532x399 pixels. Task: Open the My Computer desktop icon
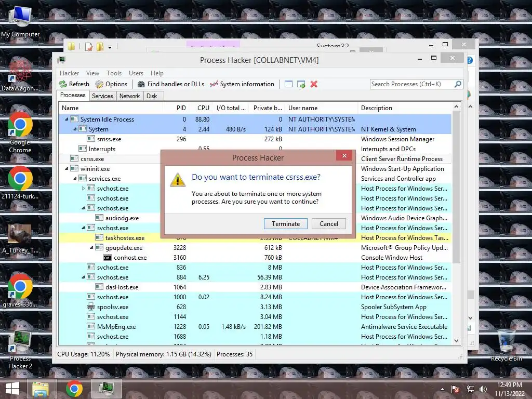(x=20, y=21)
